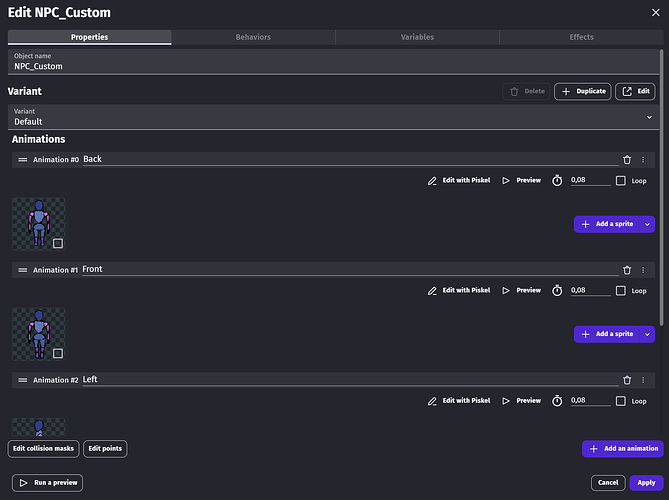Preview the Left animation
Screen dimensions: 669x500
coord(521,401)
